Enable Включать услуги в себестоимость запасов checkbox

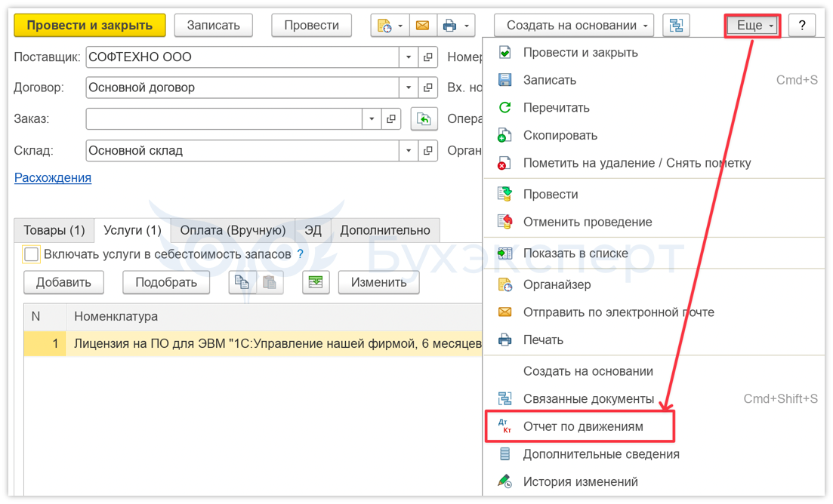click(x=31, y=254)
